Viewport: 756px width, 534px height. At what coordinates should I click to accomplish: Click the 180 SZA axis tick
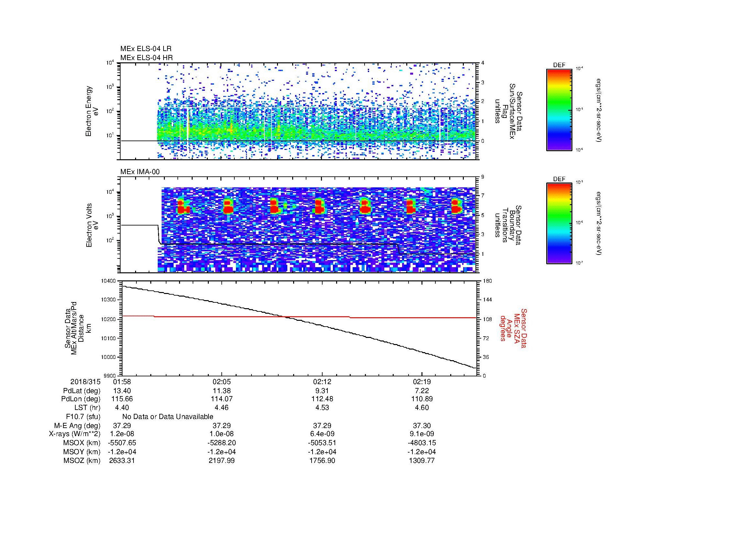click(487, 281)
